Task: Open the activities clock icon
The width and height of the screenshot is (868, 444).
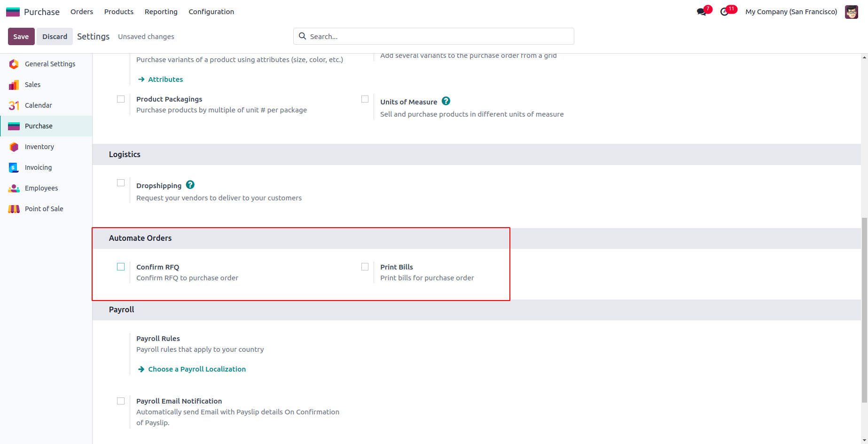Action: pos(725,12)
